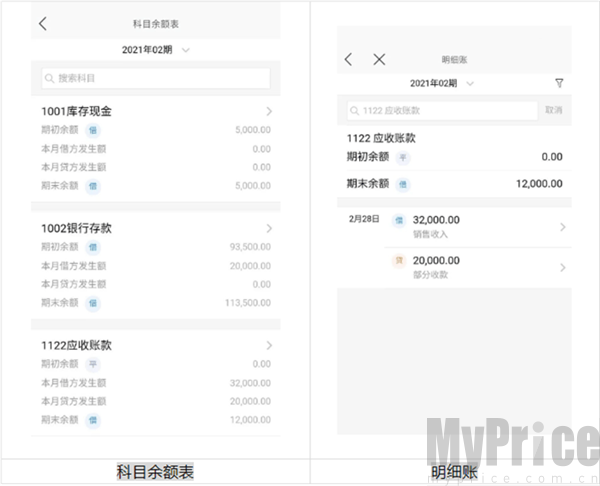Select the 2月28日 date label
Image resolution: width=600 pixels, height=486 pixels.
click(364, 219)
